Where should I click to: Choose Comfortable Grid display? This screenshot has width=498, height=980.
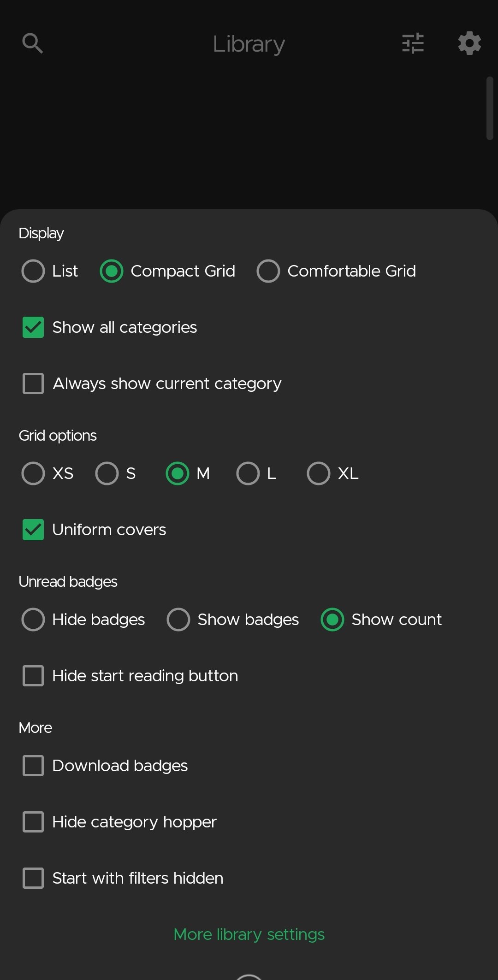click(x=337, y=271)
